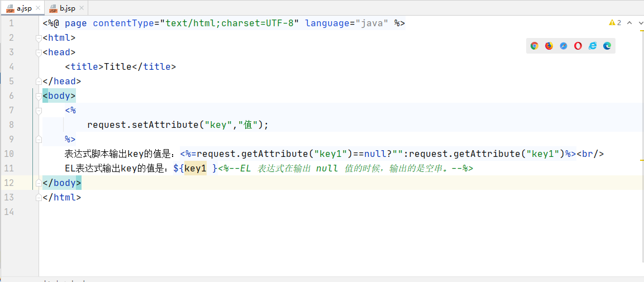This screenshot has height=282, width=644.
Task: Collapse the scriptlet fold on line 7
Action: tap(39, 111)
